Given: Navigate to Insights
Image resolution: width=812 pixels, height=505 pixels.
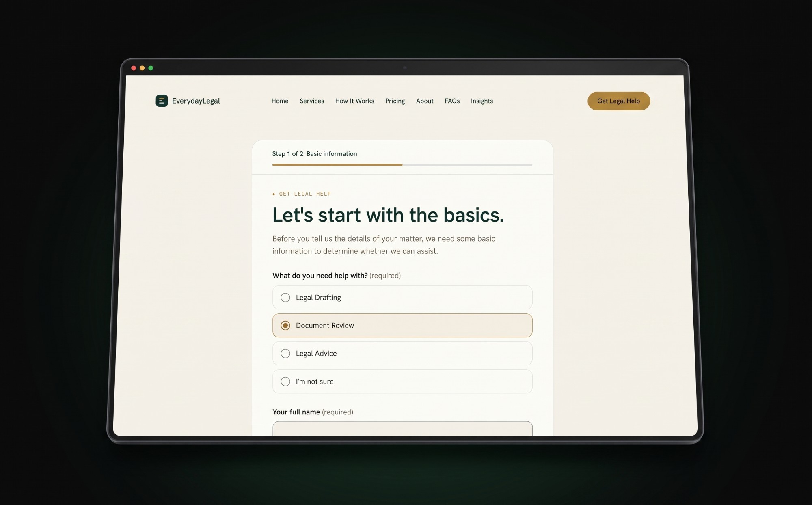Looking at the screenshot, I should pyautogui.click(x=482, y=101).
